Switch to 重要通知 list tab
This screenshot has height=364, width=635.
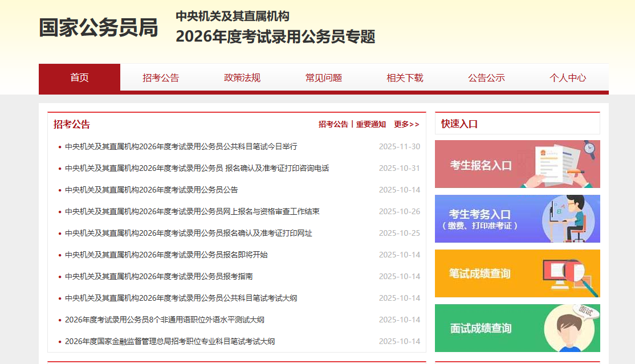[x=371, y=124]
